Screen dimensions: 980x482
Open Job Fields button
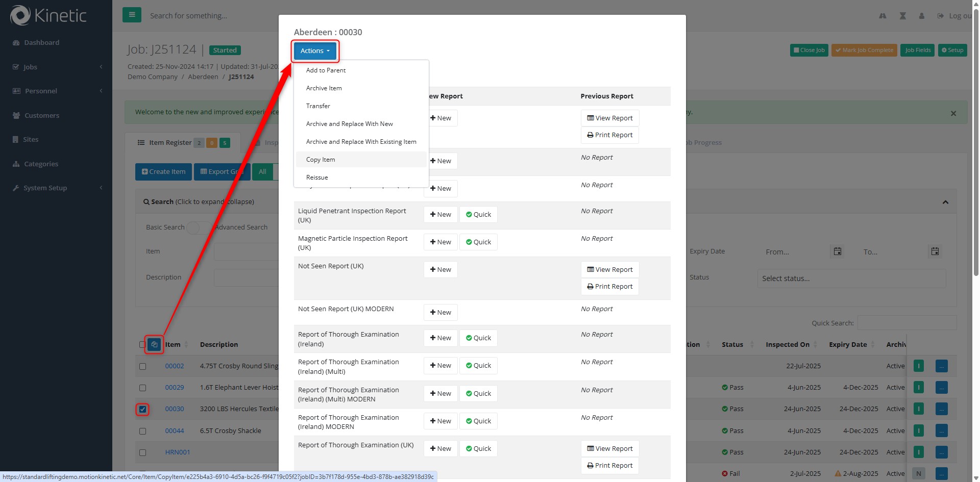(x=918, y=50)
